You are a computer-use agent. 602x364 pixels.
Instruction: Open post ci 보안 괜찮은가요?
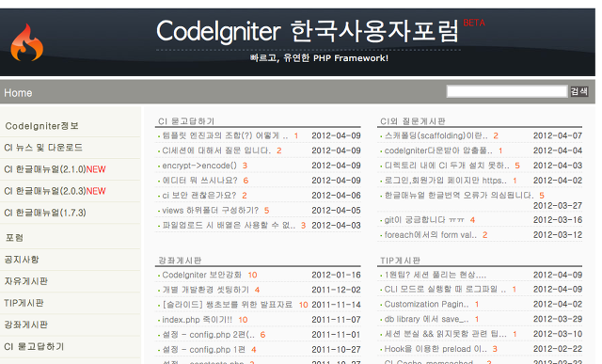pyautogui.click(x=198, y=196)
